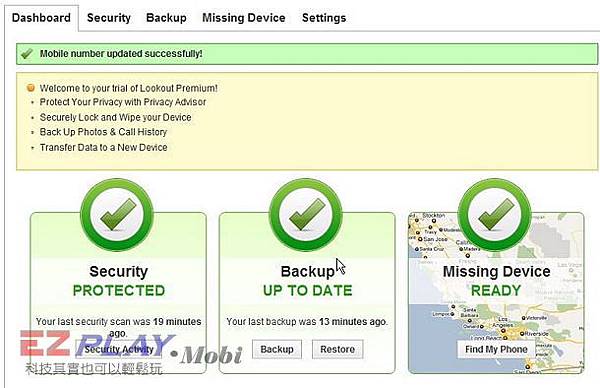Click the Restore button

pyautogui.click(x=338, y=349)
